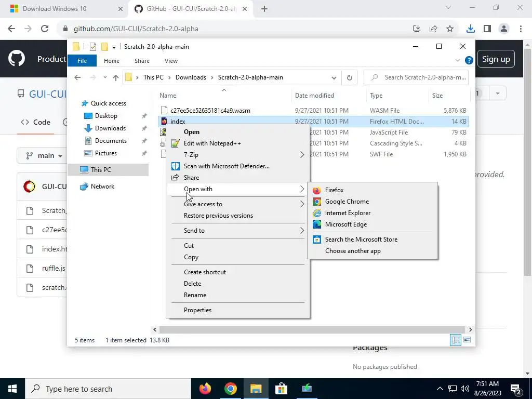Open Downloads in navigation pane

(110, 128)
